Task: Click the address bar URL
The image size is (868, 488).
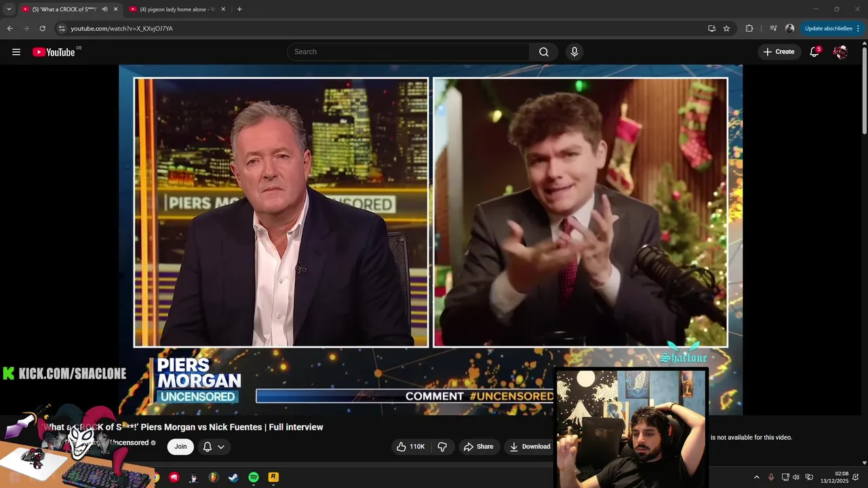Action: [x=122, y=28]
